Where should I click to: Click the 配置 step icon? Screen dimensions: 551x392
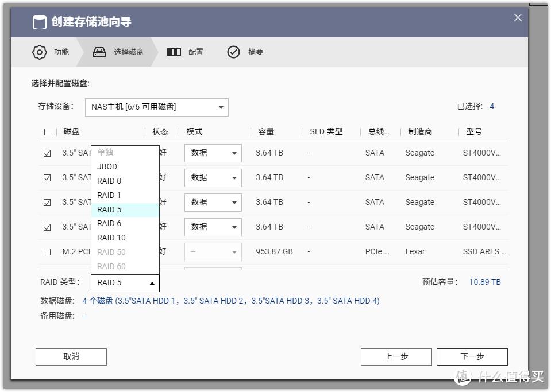coord(174,52)
